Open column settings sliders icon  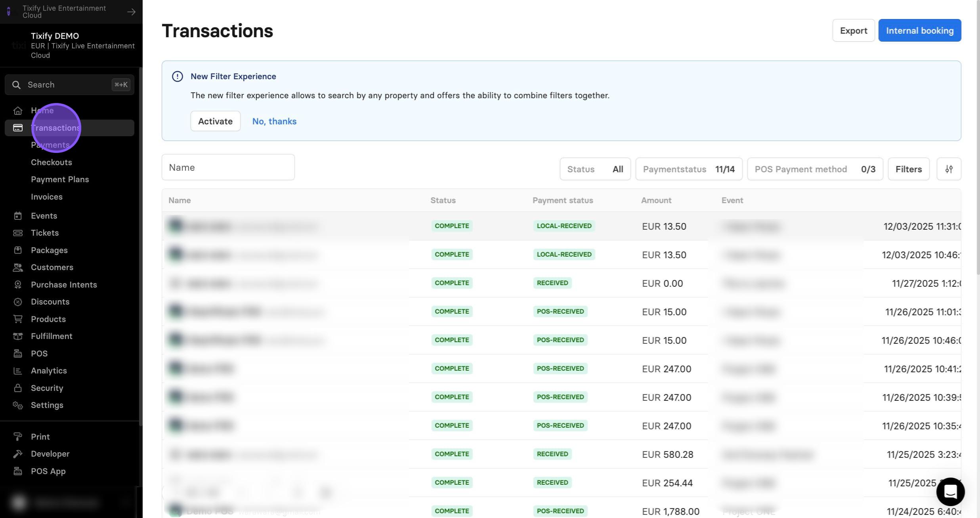pyautogui.click(x=949, y=169)
